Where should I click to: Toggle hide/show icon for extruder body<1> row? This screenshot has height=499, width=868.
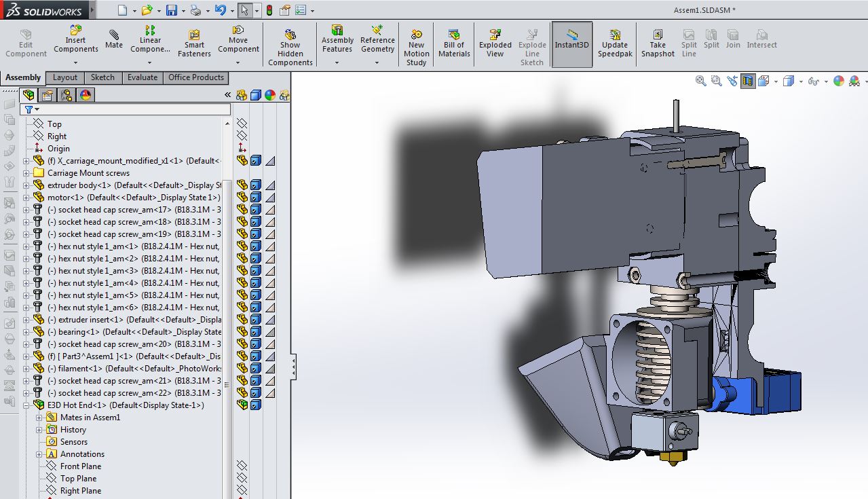coord(242,185)
